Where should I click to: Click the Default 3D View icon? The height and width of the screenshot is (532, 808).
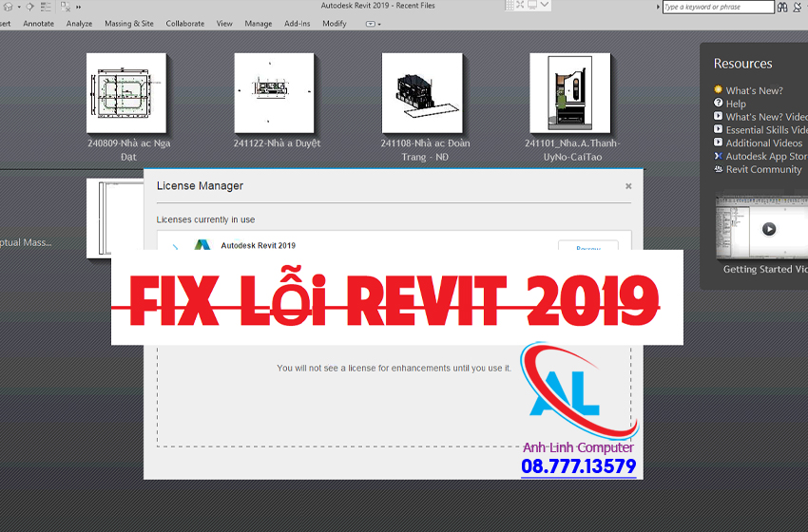click(8, 7)
